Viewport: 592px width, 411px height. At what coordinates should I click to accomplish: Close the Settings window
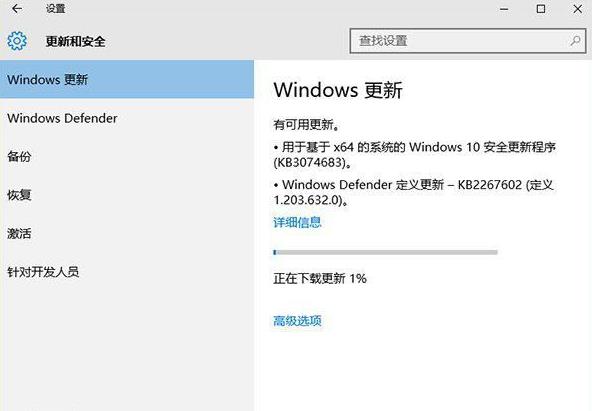pyautogui.click(x=578, y=9)
